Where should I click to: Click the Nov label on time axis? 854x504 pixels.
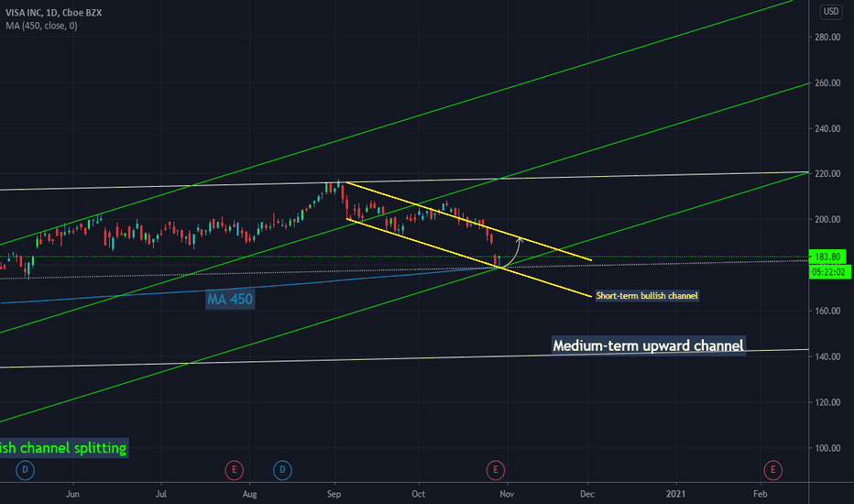pos(507,494)
